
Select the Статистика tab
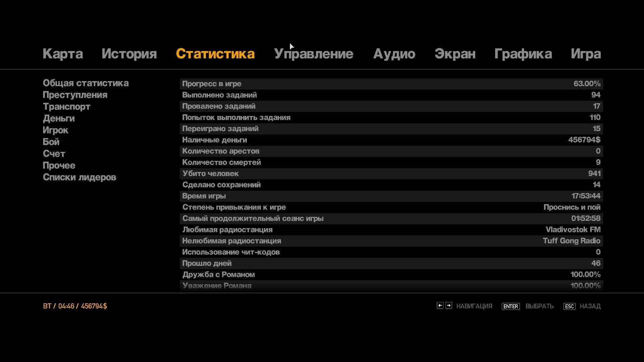[215, 54]
